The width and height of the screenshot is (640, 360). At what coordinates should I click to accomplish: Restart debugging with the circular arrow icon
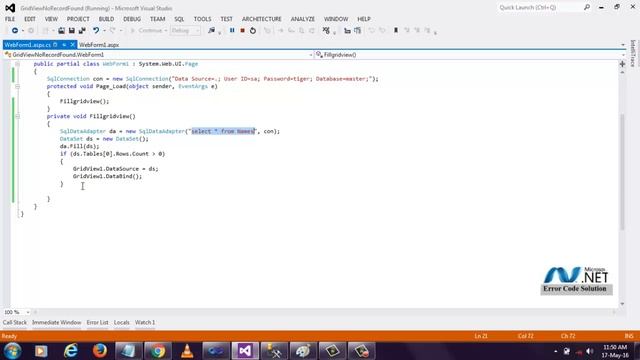coord(253,31)
